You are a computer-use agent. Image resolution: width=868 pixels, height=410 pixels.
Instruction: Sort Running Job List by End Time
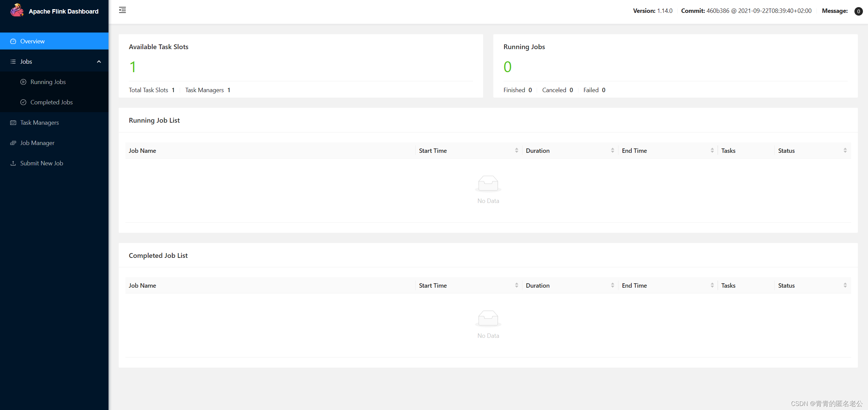[x=712, y=150]
